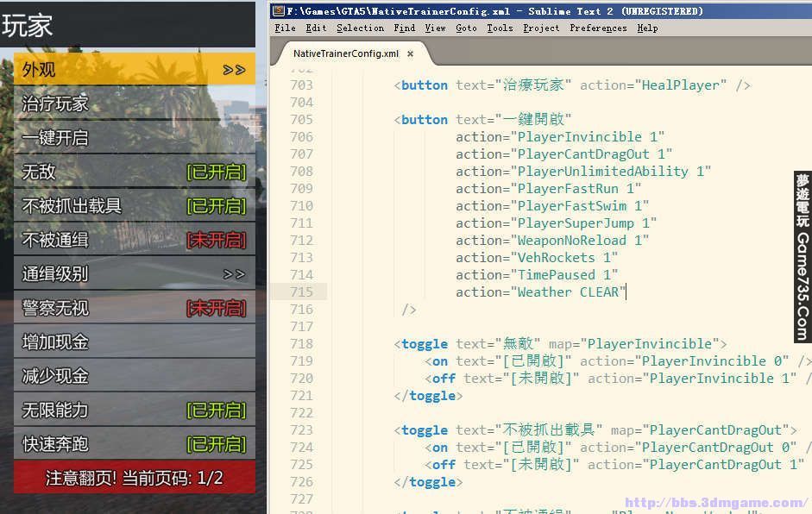Image resolution: width=812 pixels, height=514 pixels.
Task: Open the Edit menu
Action: pyautogui.click(x=316, y=28)
